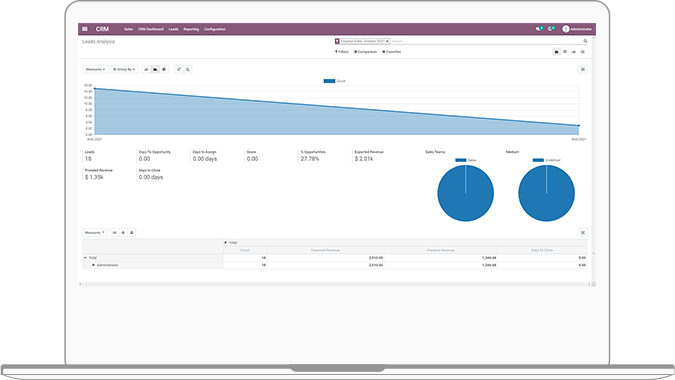675x380 pixels.
Task: Click the Administrator row Expected Revenue 2,010.00 cell
Action: pos(325,265)
